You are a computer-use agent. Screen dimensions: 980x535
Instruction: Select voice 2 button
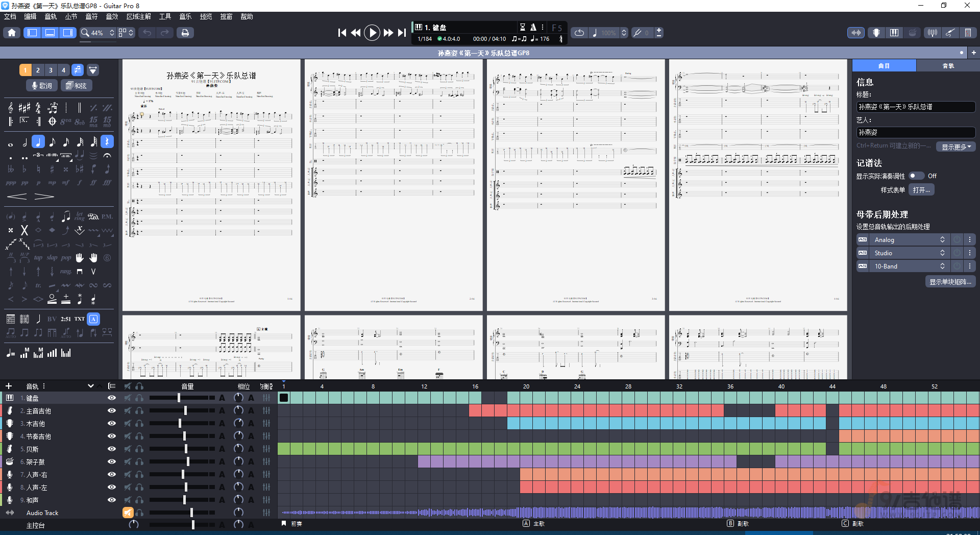[38, 70]
